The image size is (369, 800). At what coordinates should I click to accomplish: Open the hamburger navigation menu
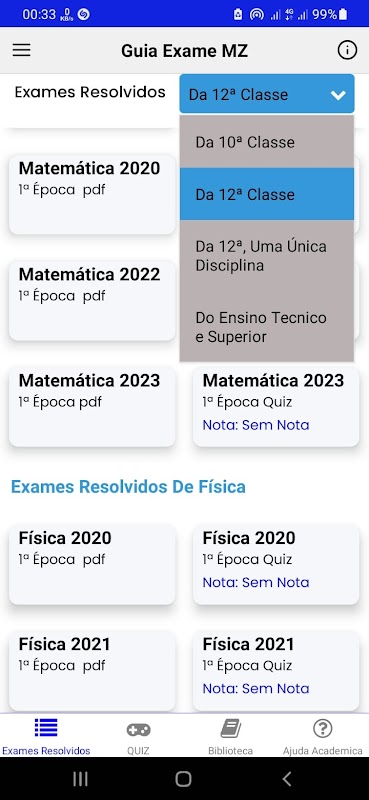click(21, 50)
